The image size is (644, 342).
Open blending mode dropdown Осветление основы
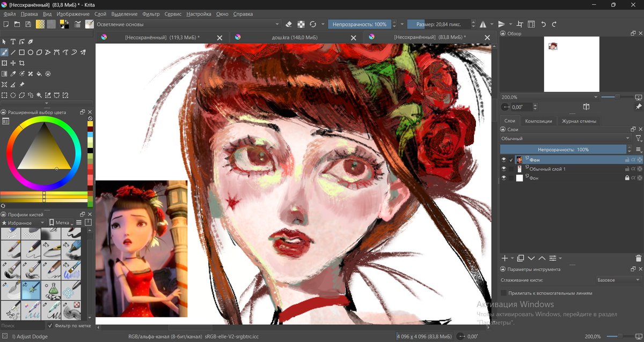click(188, 24)
